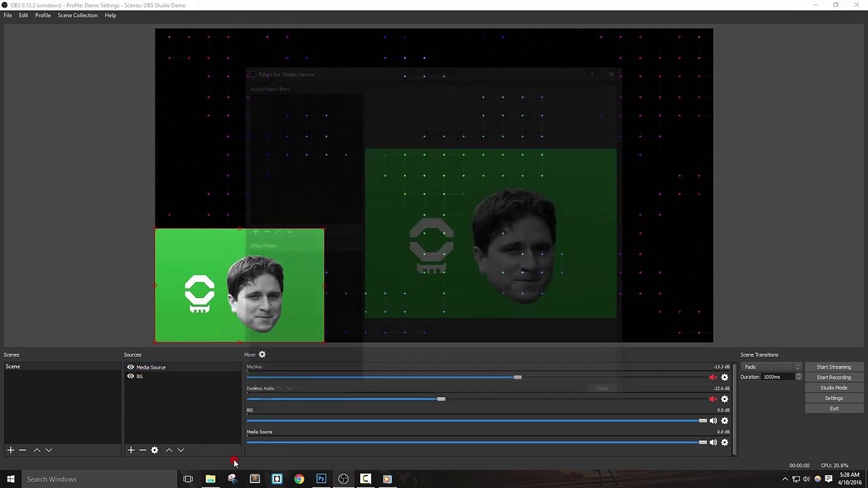
Task: Open Media Source audio settings gear
Action: pyautogui.click(x=724, y=443)
